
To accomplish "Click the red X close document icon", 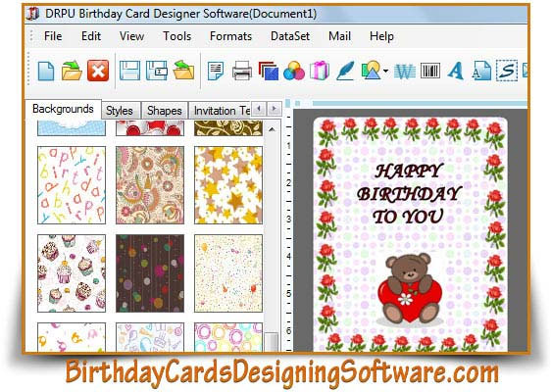I will coord(98,71).
